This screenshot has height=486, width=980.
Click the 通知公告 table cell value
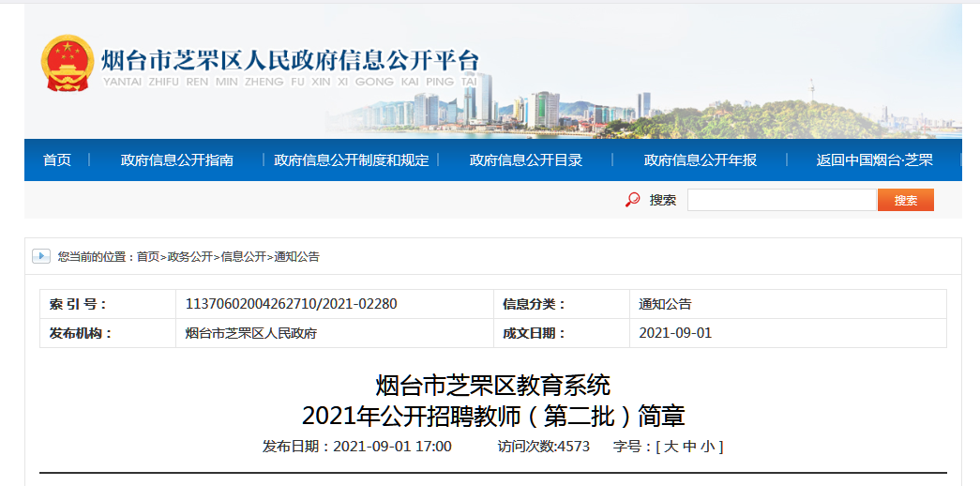click(788, 304)
